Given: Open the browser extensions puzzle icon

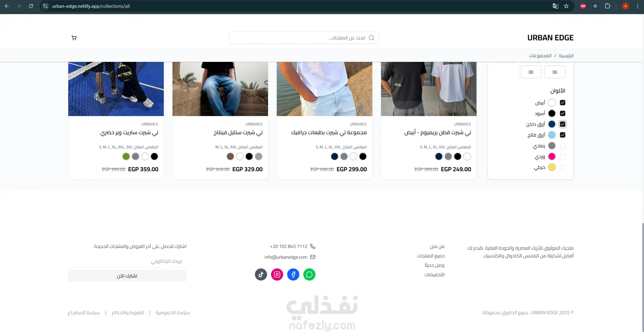Looking at the screenshot, I should (x=607, y=6).
